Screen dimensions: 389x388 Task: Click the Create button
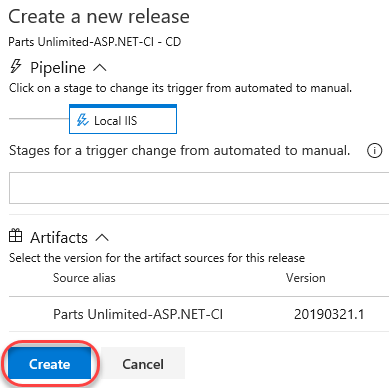[49, 364]
